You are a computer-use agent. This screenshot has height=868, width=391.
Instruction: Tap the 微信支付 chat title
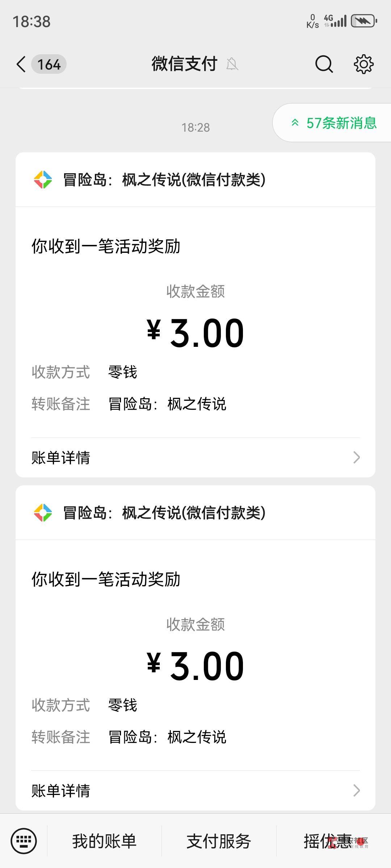(184, 64)
